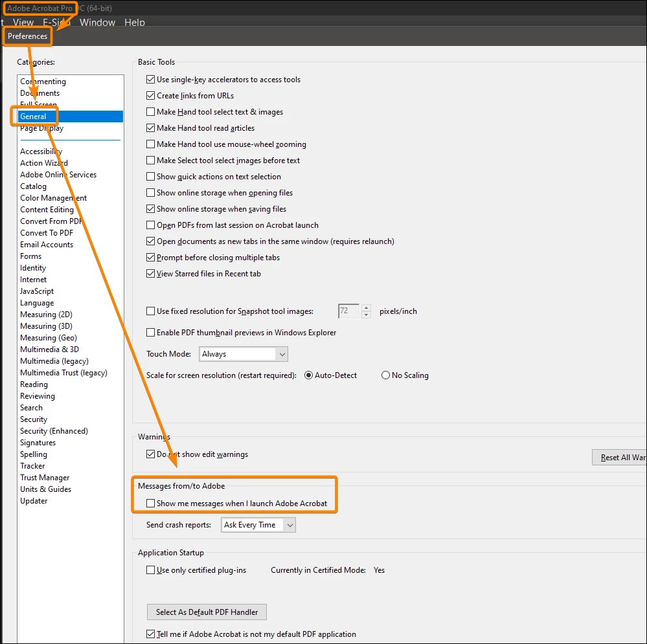Select Trust Manager category
The width and height of the screenshot is (647, 644).
tap(45, 478)
